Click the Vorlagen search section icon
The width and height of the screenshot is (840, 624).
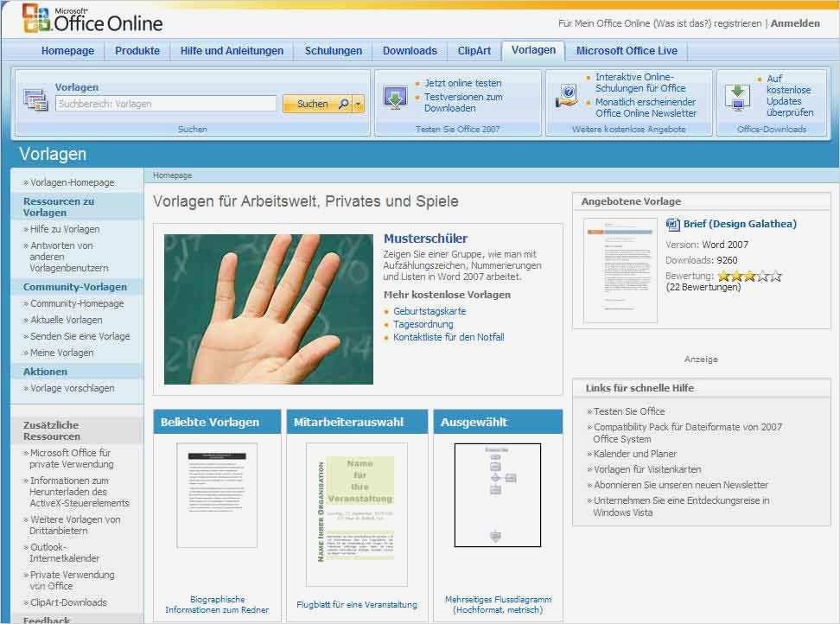click(x=35, y=99)
